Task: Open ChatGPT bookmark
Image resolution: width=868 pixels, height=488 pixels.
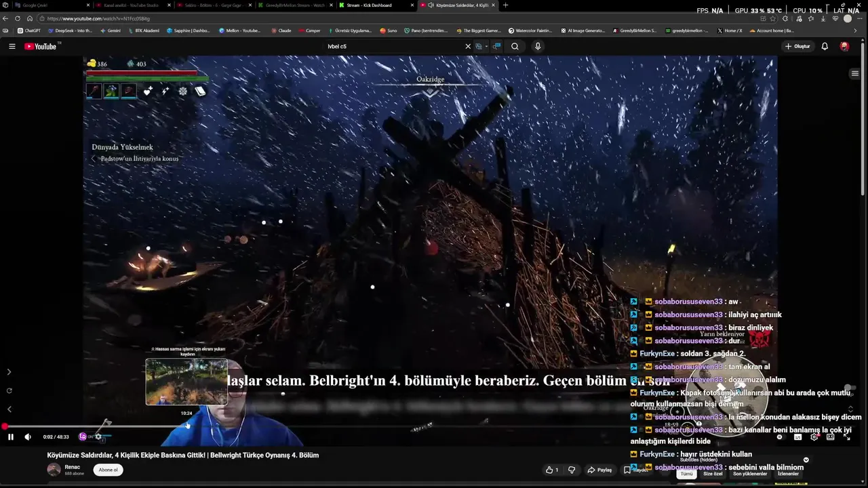Action: pos(29,30)
